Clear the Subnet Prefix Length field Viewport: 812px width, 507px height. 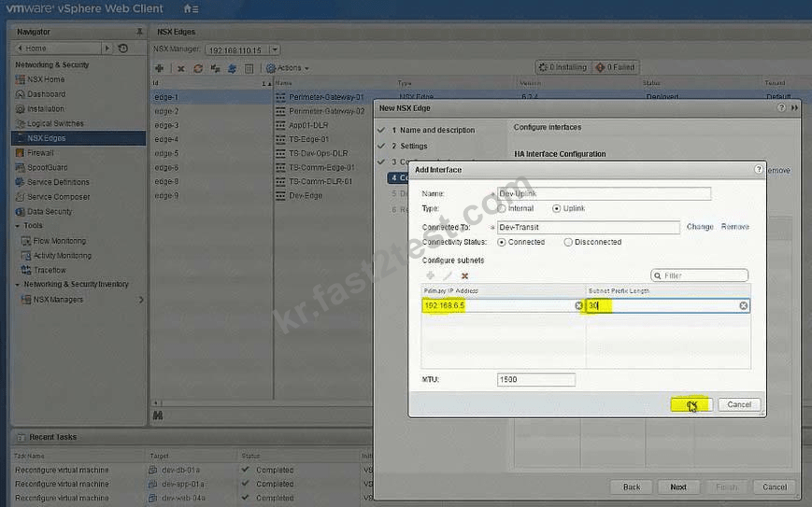click(x=743, y=305)
